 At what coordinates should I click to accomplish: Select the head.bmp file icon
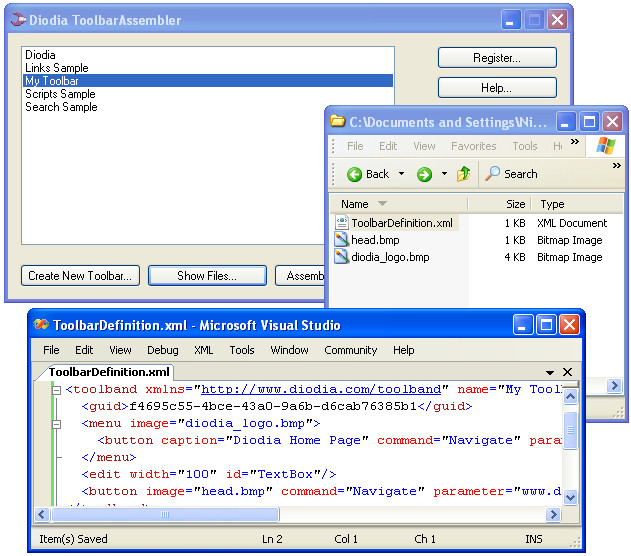(342, 240)
